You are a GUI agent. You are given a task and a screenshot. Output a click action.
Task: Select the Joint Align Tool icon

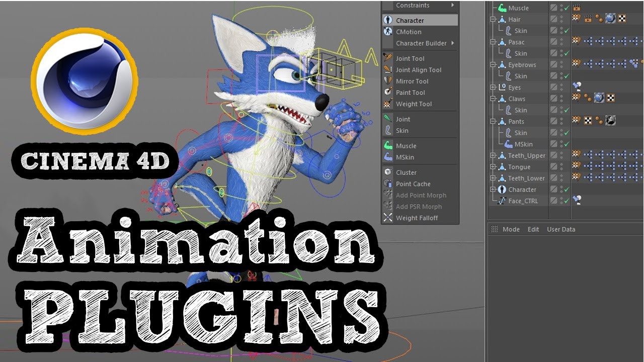[388, 70]
